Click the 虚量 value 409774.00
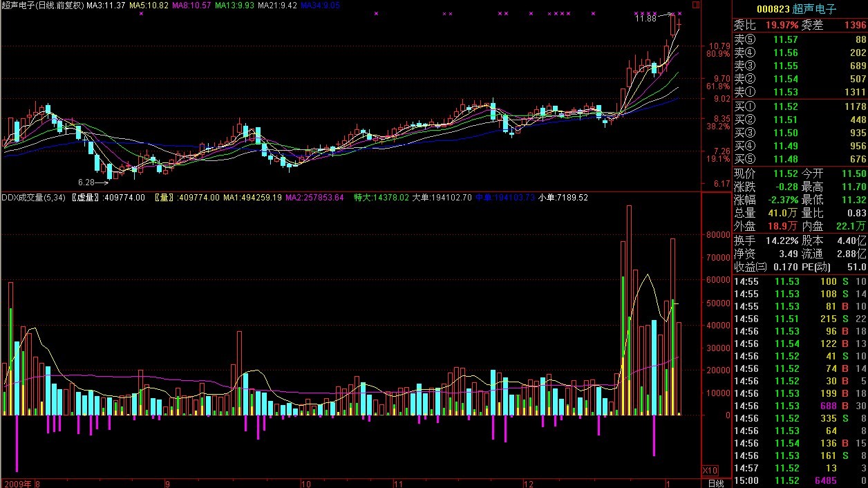 [124, 198]
